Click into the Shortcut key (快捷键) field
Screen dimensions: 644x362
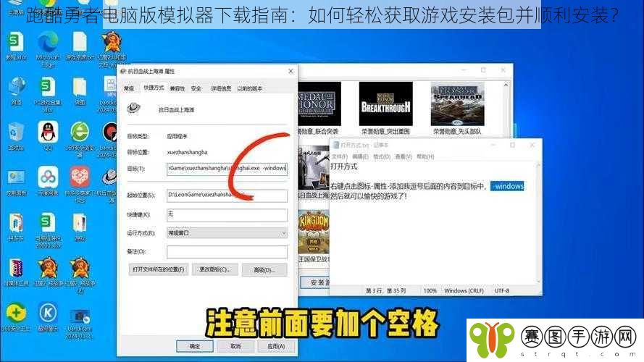[x=227, y=214]
